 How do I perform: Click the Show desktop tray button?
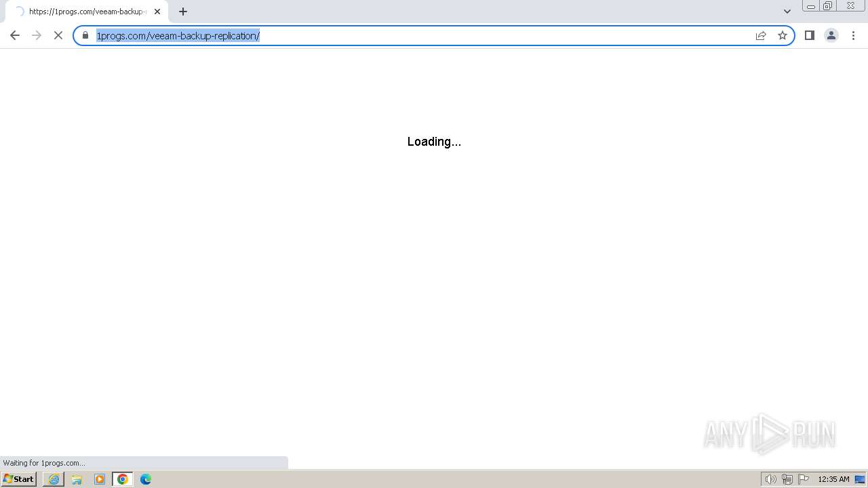click(x=860, y=479)
